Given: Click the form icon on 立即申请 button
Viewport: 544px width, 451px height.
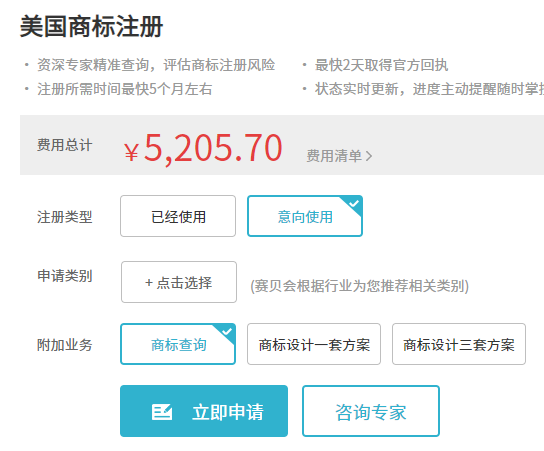Looking at the screenshot, I should 162,412.
